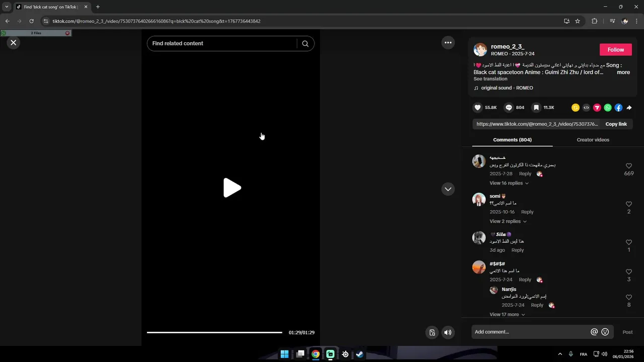Open emoji picker in comment box
Image resolution: width=644 pixels, height=362 pixels.
605,332
